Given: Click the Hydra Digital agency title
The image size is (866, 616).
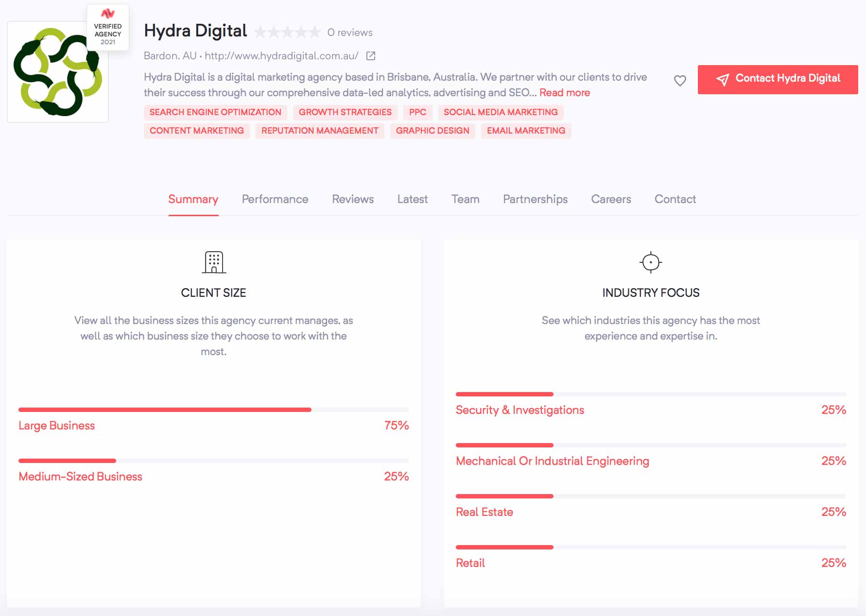Looking at the screenshot, I should [x=196, y=31].
